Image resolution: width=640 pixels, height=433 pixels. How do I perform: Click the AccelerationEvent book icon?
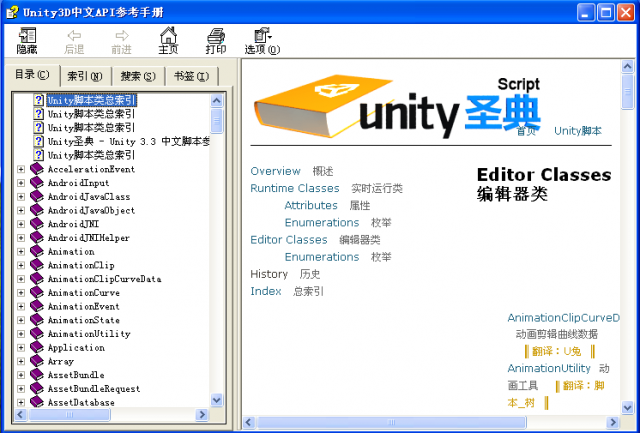37,169
